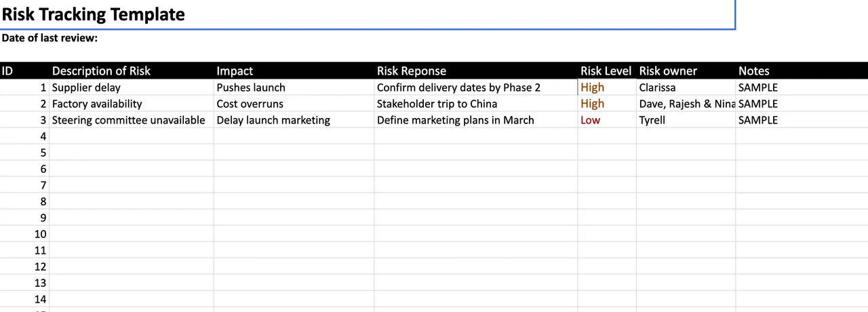The image size is (868, 312).
Task: Click the Clarissa risk owner cell
Action: [686, 87]
